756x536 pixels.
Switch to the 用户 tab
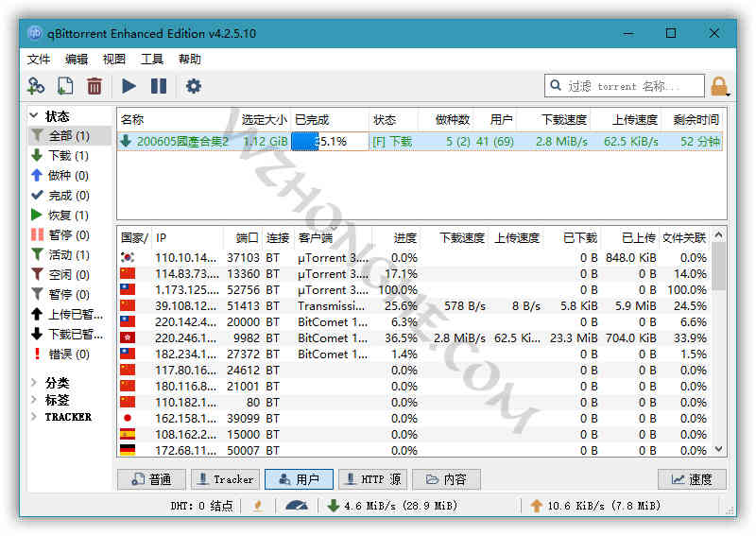(x=299, y=479)
